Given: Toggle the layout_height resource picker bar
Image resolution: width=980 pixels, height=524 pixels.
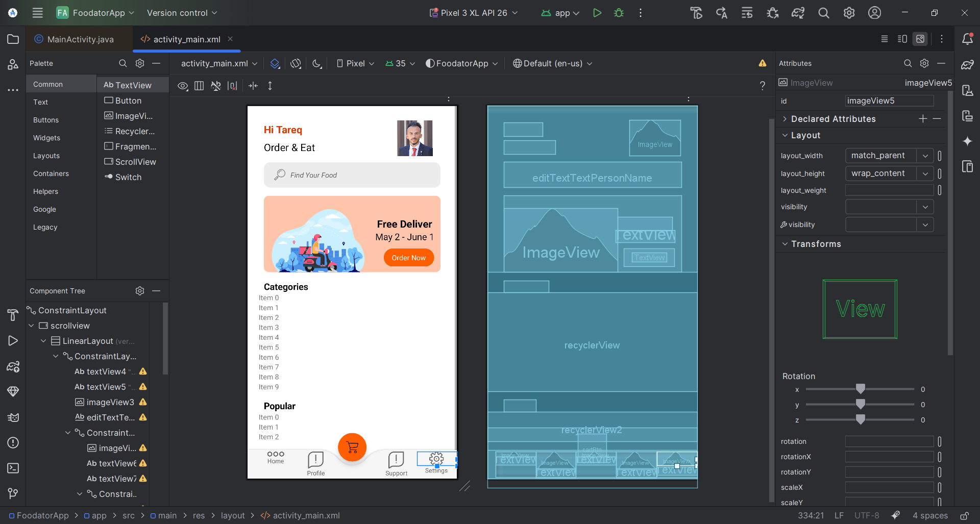Looking at the screenshot, I should [940, 173].
